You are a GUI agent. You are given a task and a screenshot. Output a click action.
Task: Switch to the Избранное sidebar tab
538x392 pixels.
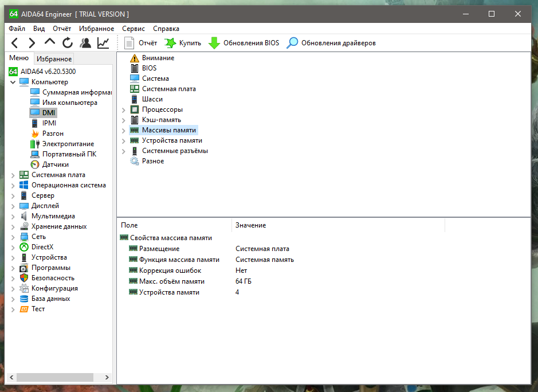54,59
